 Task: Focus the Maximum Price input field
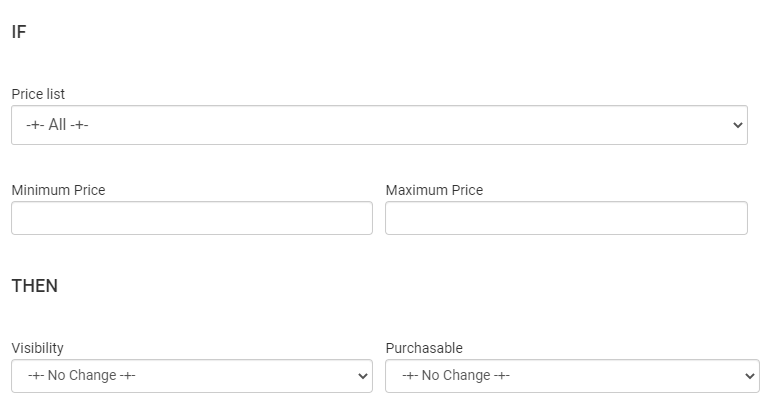(x=566, y=218)
